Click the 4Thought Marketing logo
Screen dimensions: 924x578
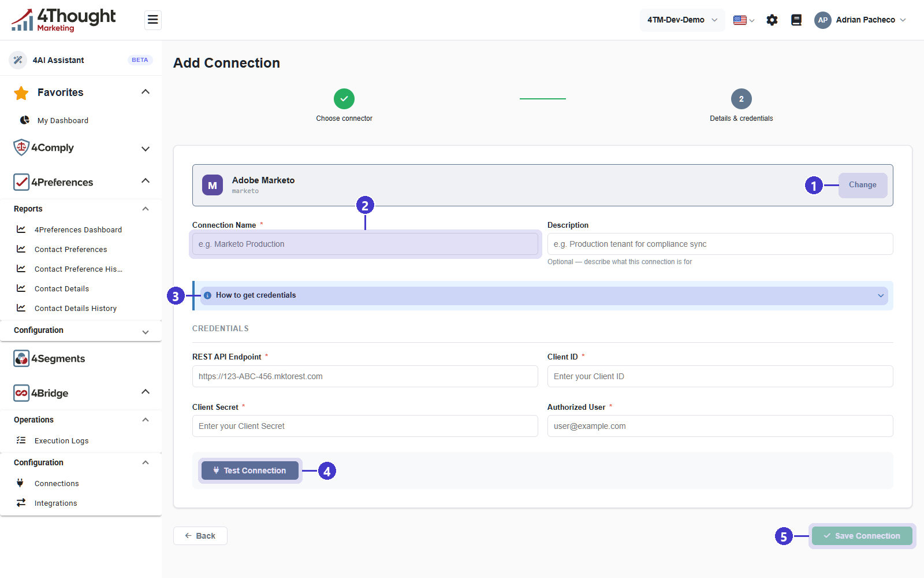coord(64,20)
